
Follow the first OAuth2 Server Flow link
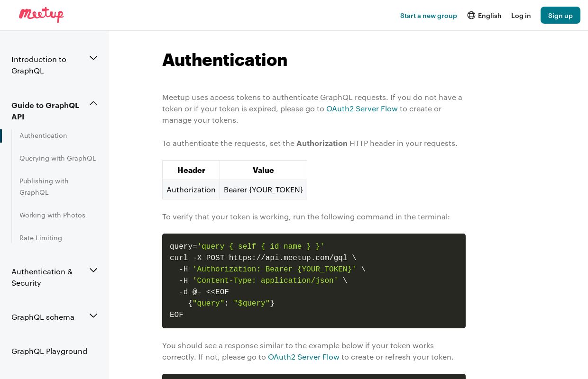[x=362, y=108]
